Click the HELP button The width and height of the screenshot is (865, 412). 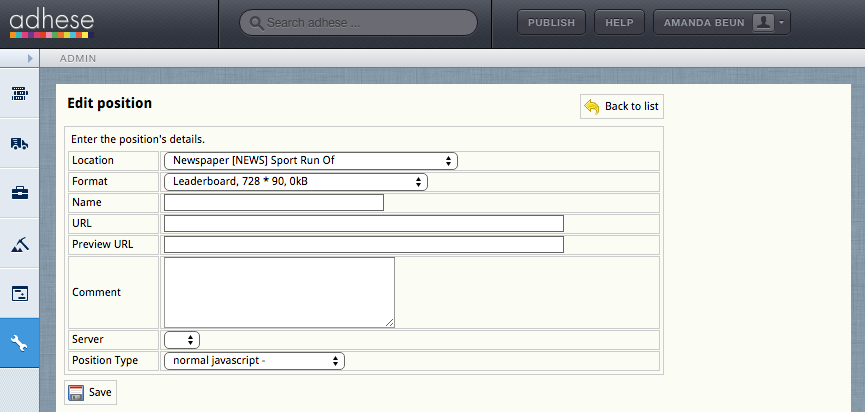(x=619, y=23)
